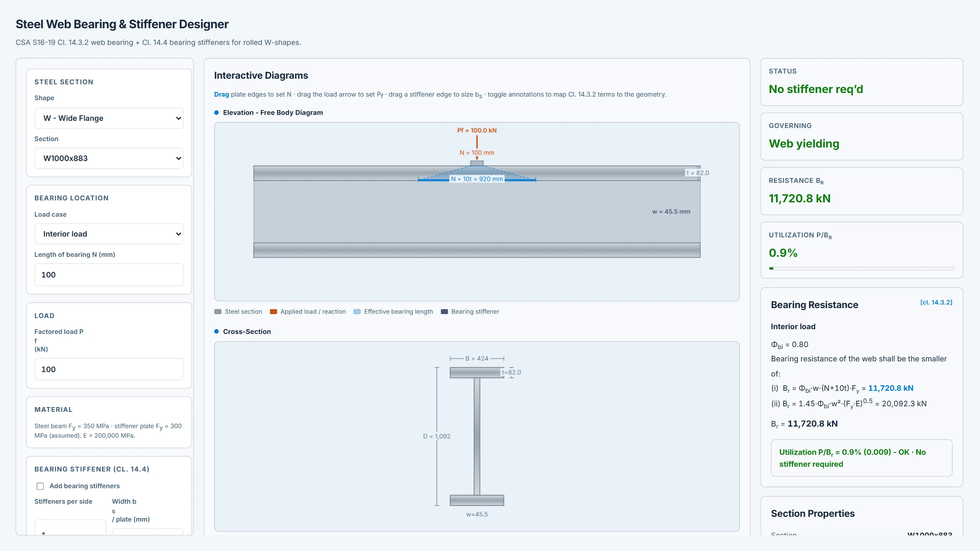Click the Steel beam Fy material note text

108,431
